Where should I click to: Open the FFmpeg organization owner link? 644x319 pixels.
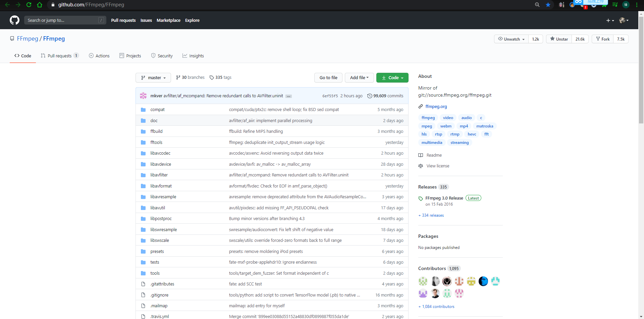(x=28, y=39)
